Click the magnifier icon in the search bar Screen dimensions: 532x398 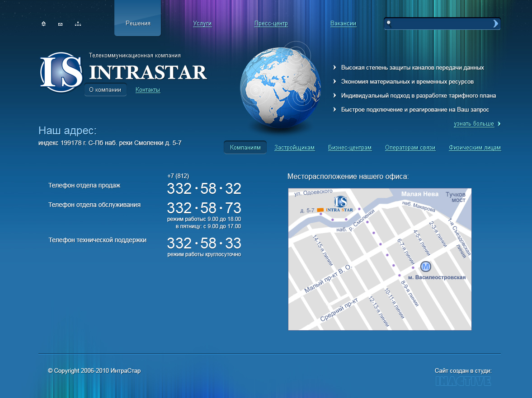pos(389,23)
